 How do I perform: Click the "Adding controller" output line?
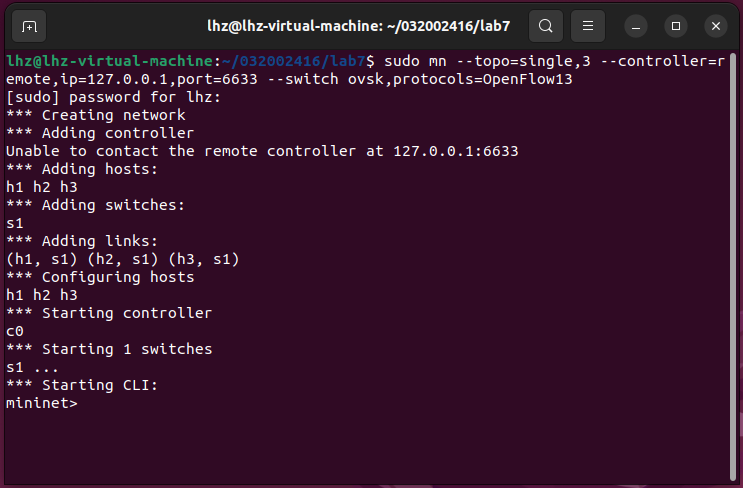tap(100, 133)
